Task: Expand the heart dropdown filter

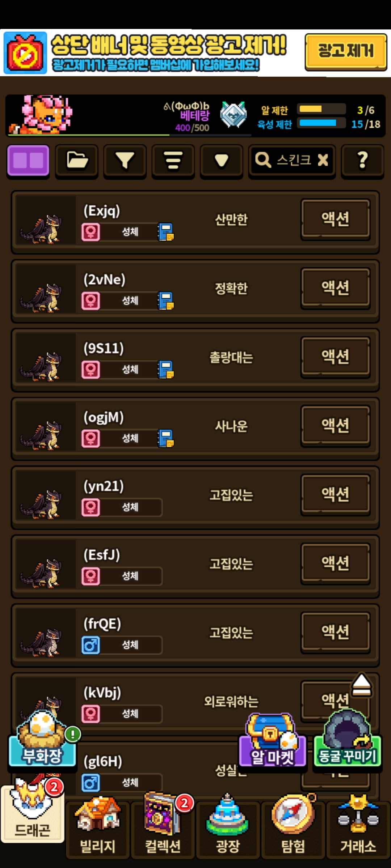Action: pyautogui.click(x=221, y=161)
